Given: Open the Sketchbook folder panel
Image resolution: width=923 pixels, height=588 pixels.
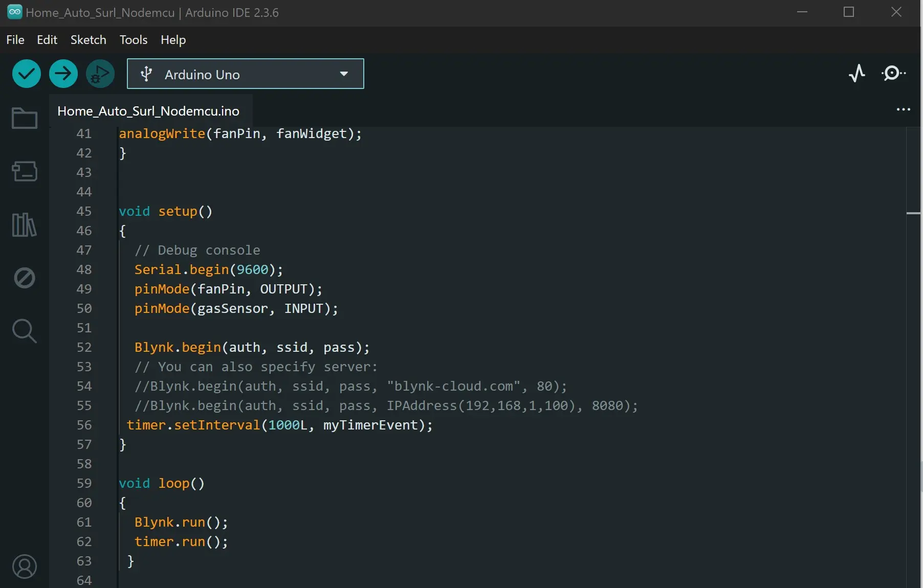Looking at the screenshot, I should [x=25, y=118].
